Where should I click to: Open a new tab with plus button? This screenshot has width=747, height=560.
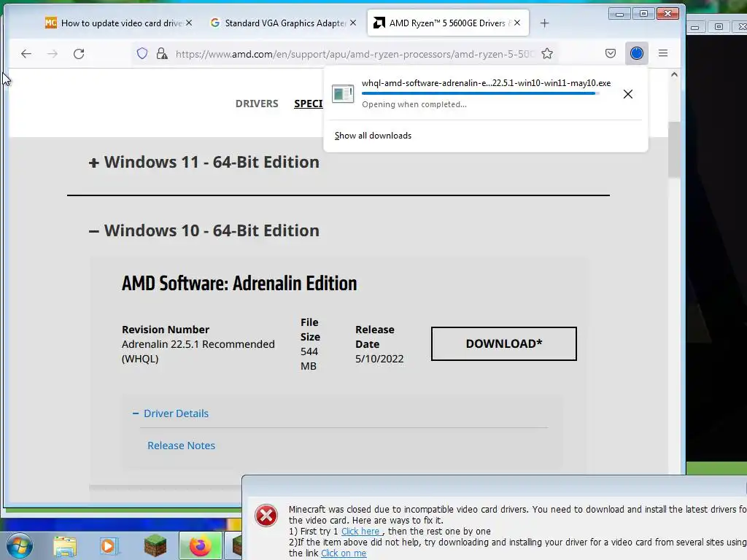544,23
